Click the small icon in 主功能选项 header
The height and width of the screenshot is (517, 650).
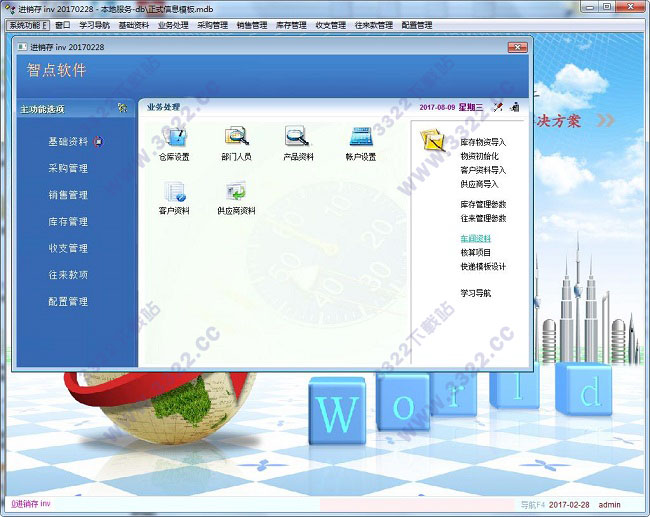(x=122, y=108)
